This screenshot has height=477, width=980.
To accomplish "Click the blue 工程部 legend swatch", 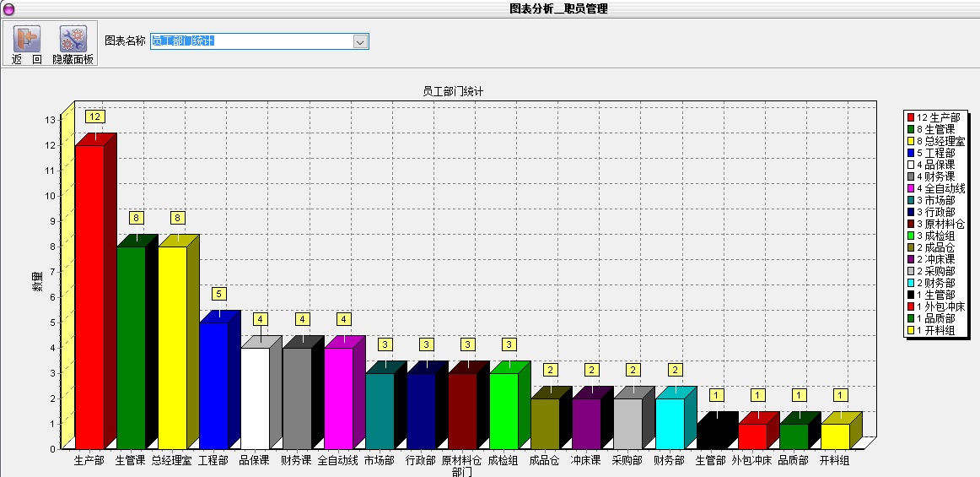I will [911, 153].
